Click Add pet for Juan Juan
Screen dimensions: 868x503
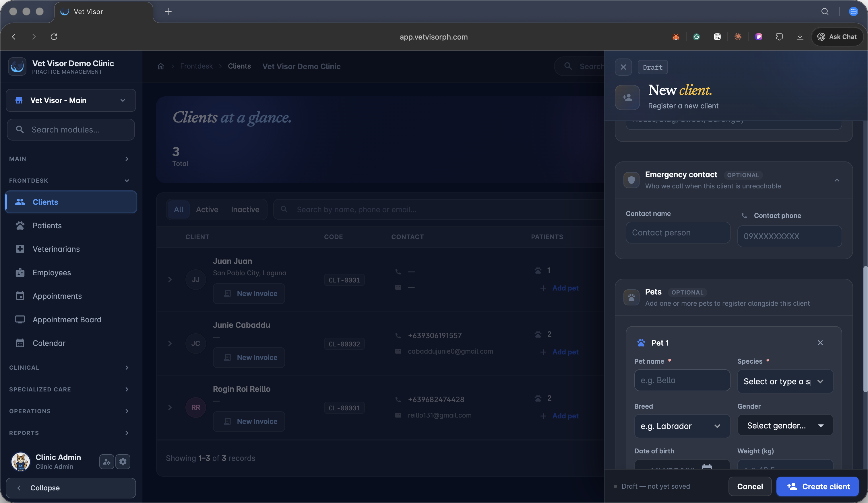point(559,288)
